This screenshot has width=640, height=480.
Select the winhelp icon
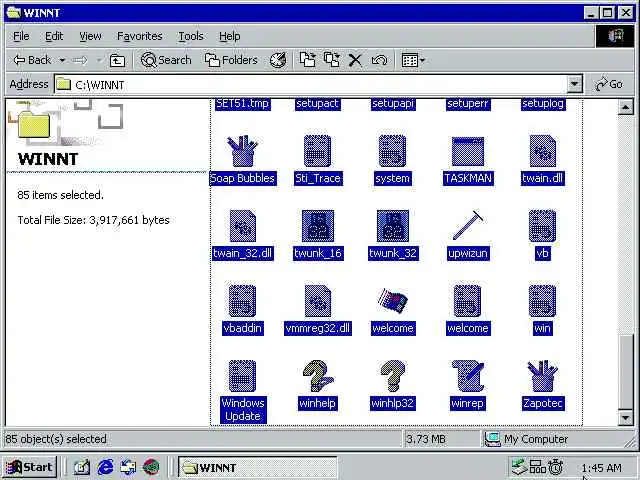click(x=318, y=376)
